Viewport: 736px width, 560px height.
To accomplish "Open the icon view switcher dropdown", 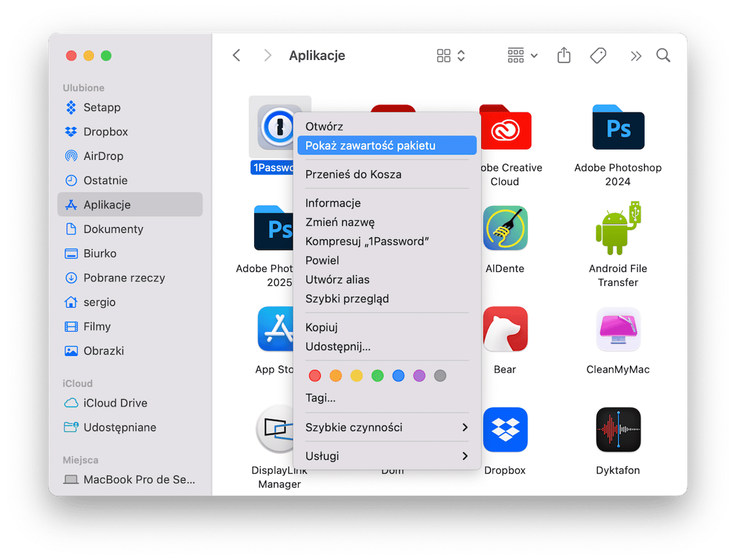I will [x=451, y=56].
